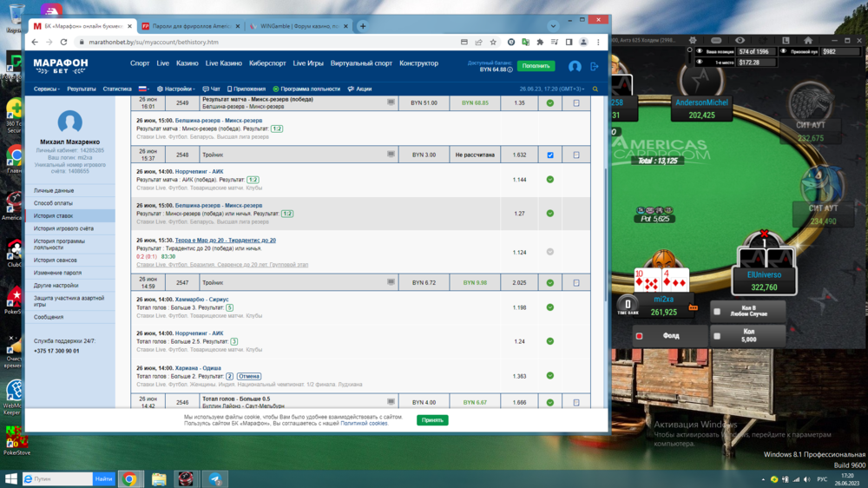Accept cookies with the Принять button

click(x=432, y=419)
